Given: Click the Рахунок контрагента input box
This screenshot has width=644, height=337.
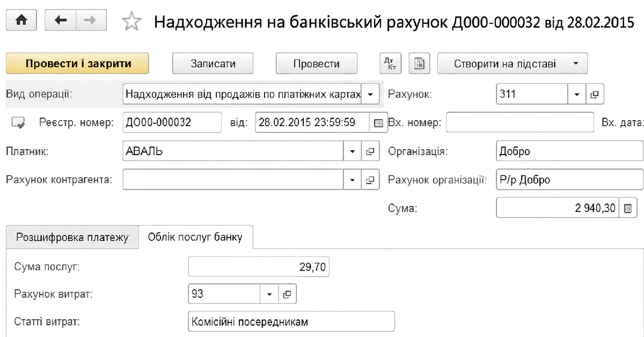Looking at the screenshot, I should tap(233, 180).
